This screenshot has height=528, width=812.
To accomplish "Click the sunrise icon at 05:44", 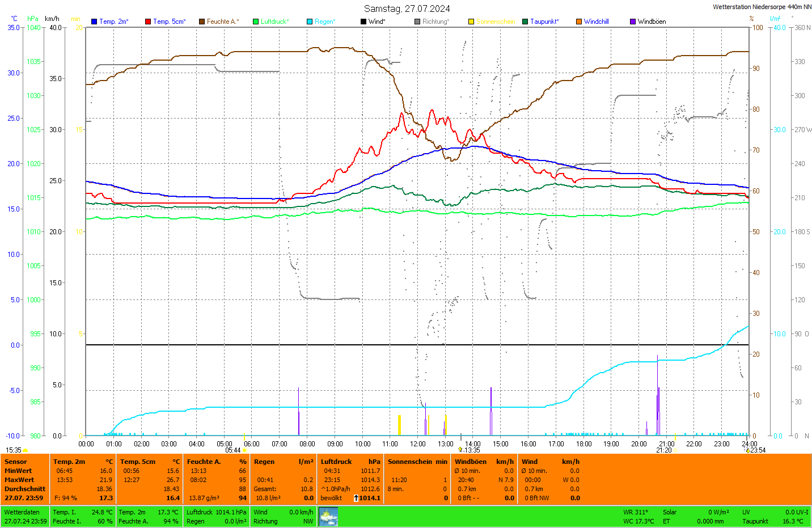I will pos(244,450).
